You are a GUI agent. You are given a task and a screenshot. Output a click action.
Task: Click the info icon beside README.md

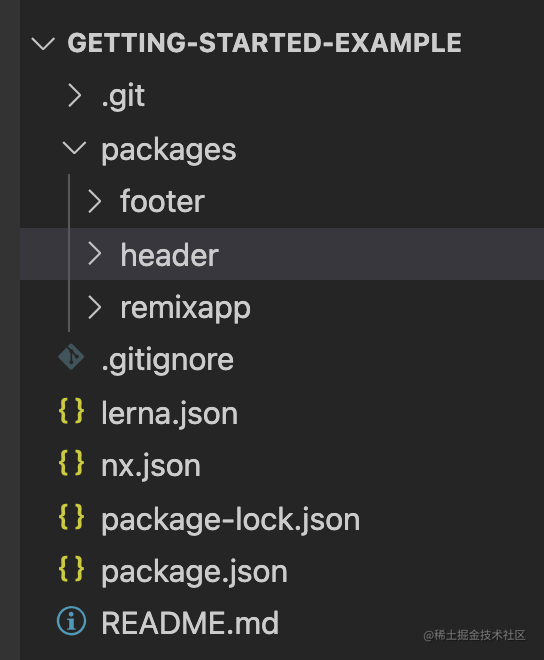tap(71, 620)
